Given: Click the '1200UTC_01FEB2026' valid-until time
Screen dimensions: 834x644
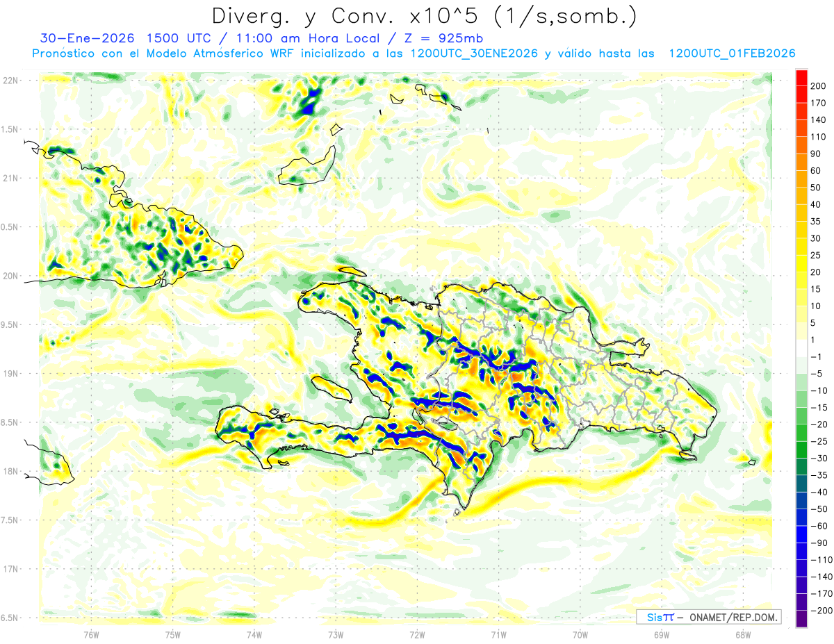Looking at the screenshot, I should coord(731,53).
